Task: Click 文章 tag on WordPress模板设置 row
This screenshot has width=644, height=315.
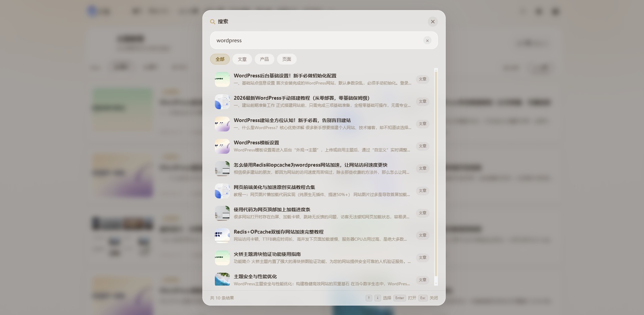Action: point(423,146)
